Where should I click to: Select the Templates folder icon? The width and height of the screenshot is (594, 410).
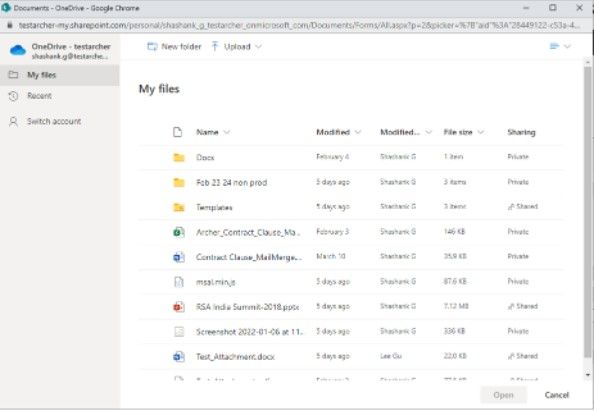point(179,207)
